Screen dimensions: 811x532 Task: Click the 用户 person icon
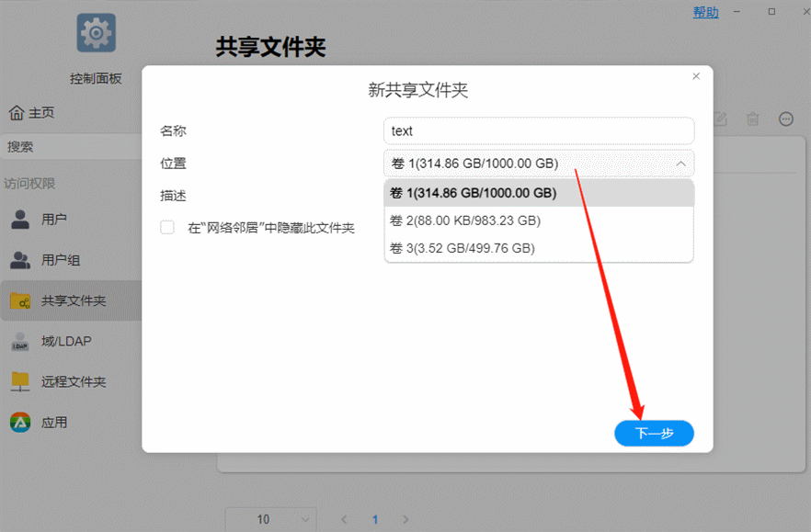20,220
